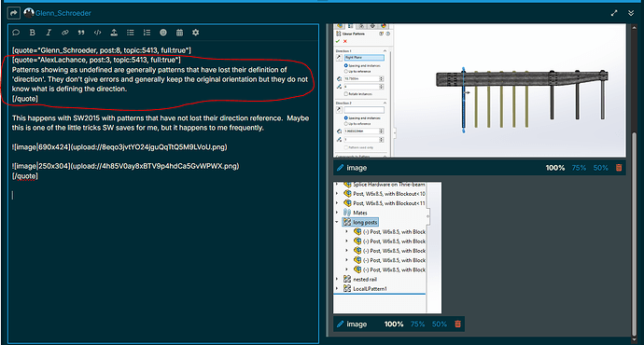Insert a bulleted list
The image size is (644, 345).
[130, 33]
